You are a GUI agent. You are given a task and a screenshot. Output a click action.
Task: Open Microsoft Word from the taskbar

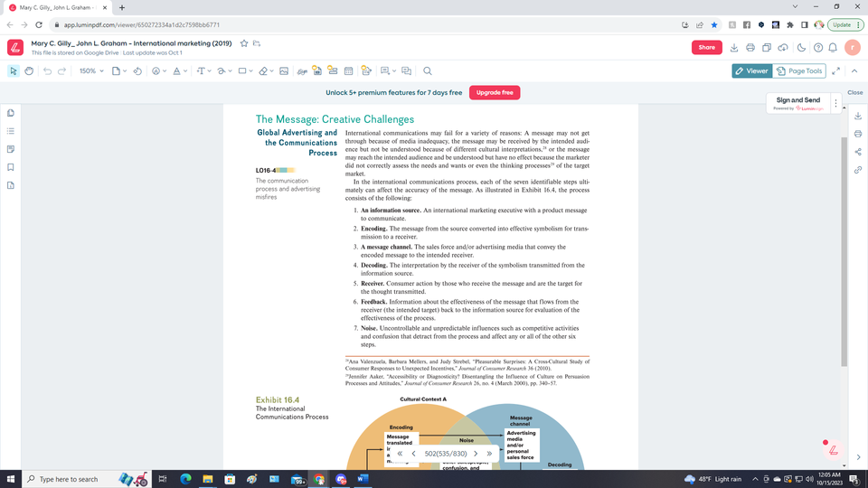[363, 479]
